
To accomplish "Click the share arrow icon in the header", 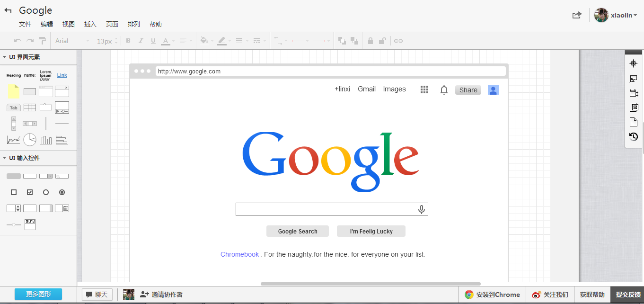I will [x=577, y=15].
